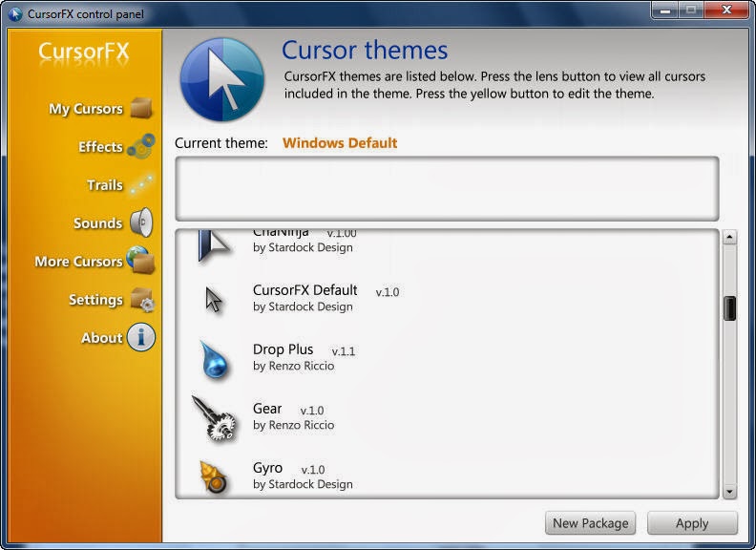Select the Drop Plus theme name
The image size is (756, 550).
point(283,349)
